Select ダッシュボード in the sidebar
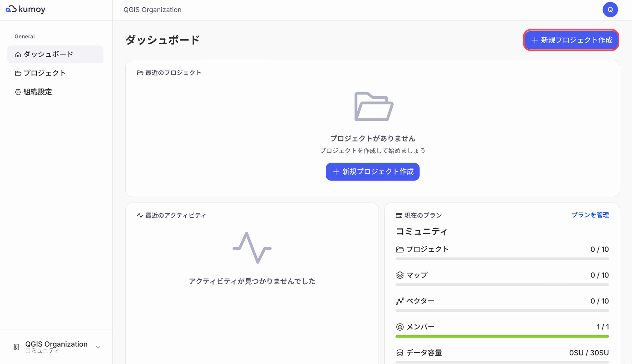The height and width of the screenshot is (364, 632). pyautogui.click(x=48, y=54)
